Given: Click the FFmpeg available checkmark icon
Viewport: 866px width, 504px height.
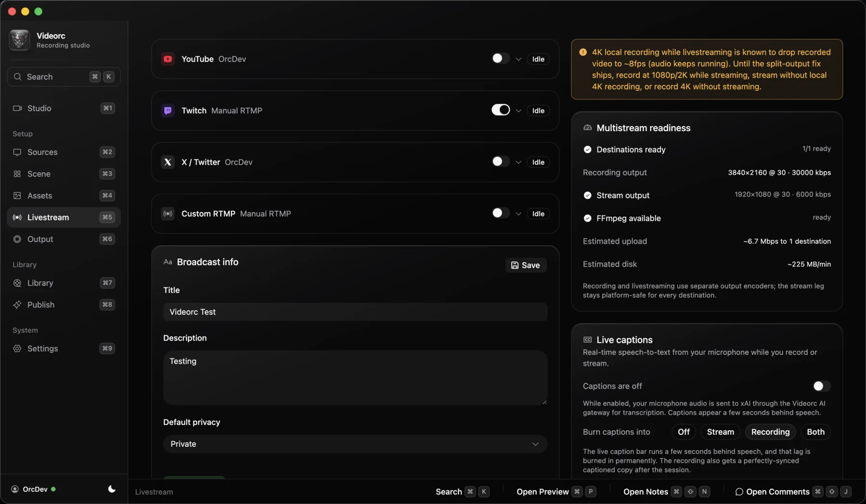Looking at the screenshot, I should [587, 218].
